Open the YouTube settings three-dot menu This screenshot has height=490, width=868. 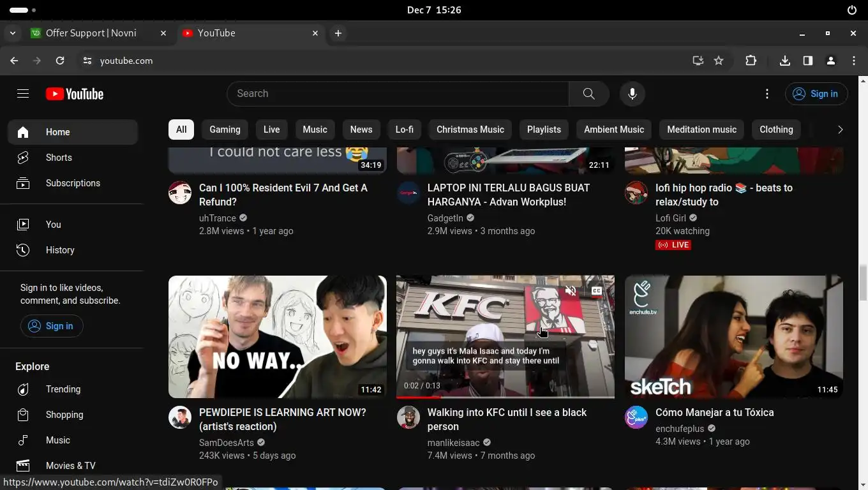tap(767, 94)
